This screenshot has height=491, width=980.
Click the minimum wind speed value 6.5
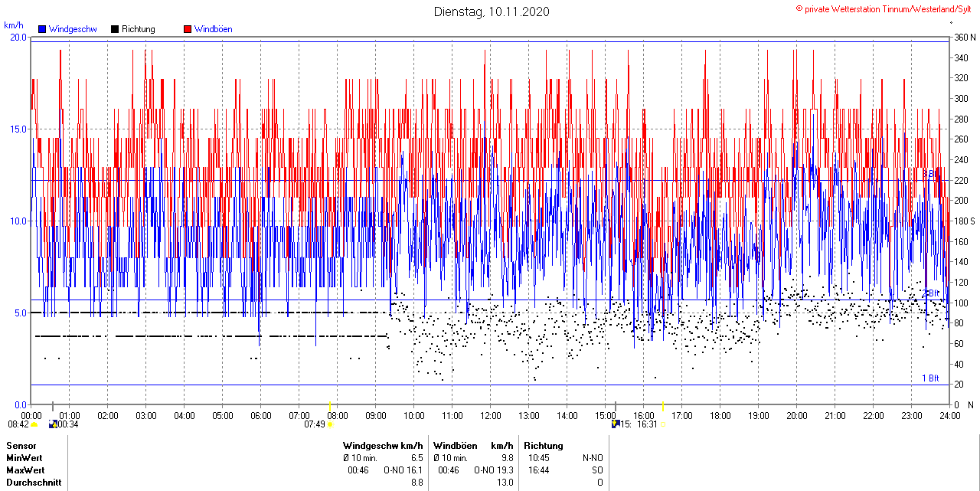(416, 457)
